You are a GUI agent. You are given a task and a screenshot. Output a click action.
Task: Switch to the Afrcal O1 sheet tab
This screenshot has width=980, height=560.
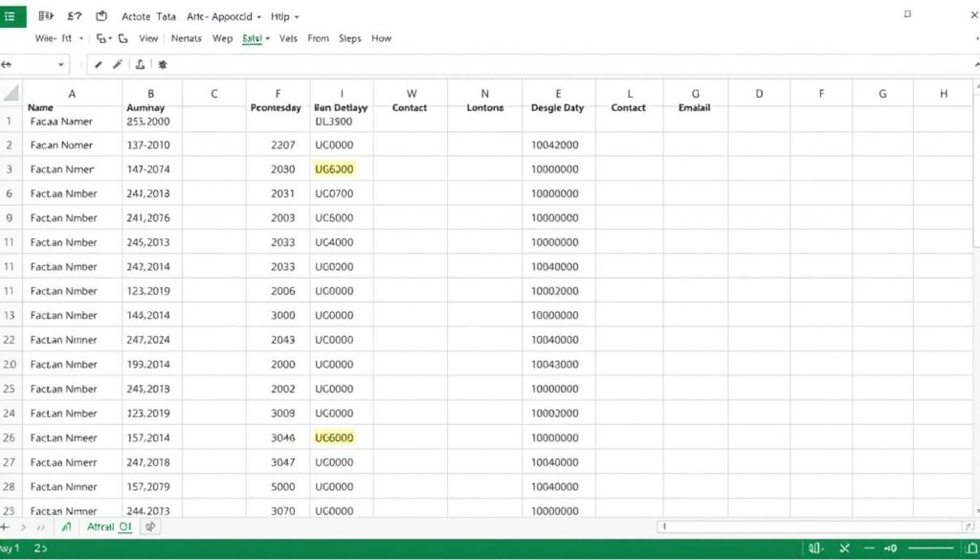(x=109, y=526)
